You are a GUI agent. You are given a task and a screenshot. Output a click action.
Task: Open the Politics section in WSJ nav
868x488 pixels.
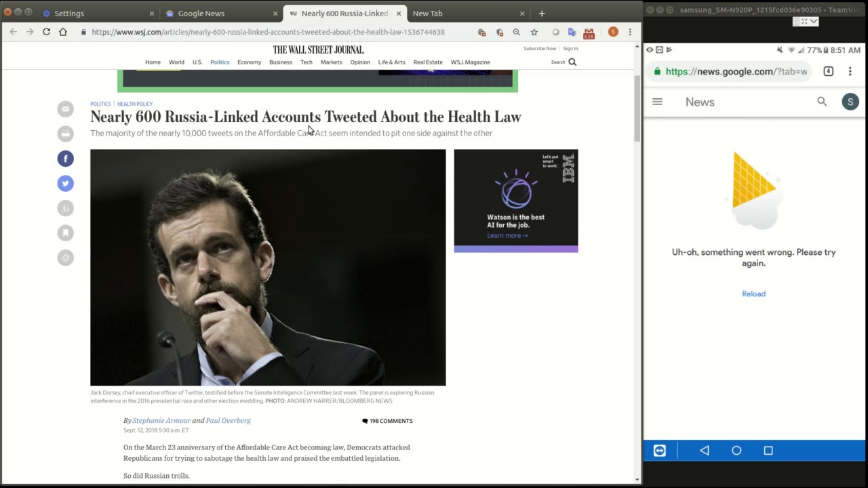pyautogui.click(x=220, y=62)
